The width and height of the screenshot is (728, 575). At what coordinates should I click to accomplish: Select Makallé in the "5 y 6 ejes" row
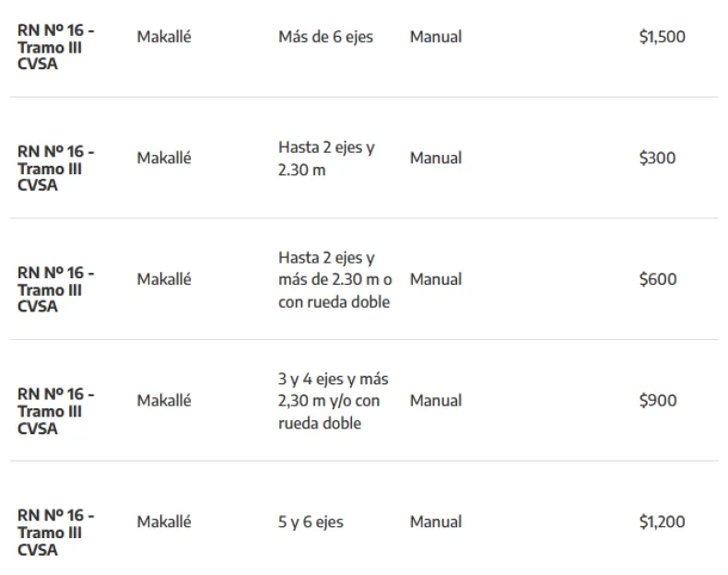[x=164, y=522]
